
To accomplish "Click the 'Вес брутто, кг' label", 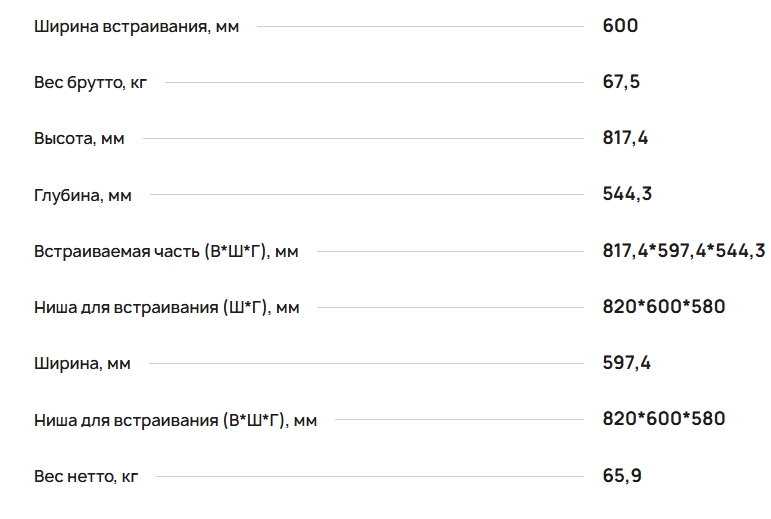I will click(90, 83).
